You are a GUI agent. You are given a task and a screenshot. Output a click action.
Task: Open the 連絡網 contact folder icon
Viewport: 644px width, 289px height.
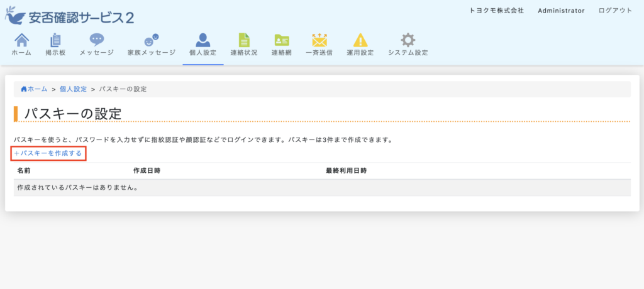tap(282, 40)
